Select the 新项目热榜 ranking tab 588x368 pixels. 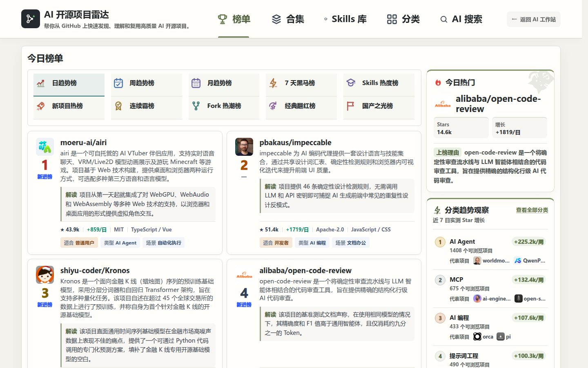point(69,108)
